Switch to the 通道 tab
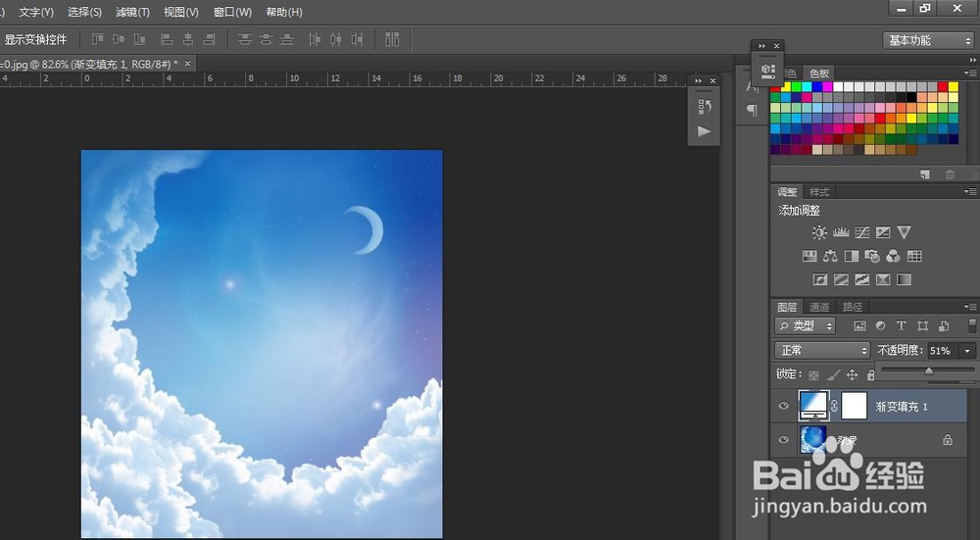The height and width of the screenshot is (540, 980). click(818, 307)
